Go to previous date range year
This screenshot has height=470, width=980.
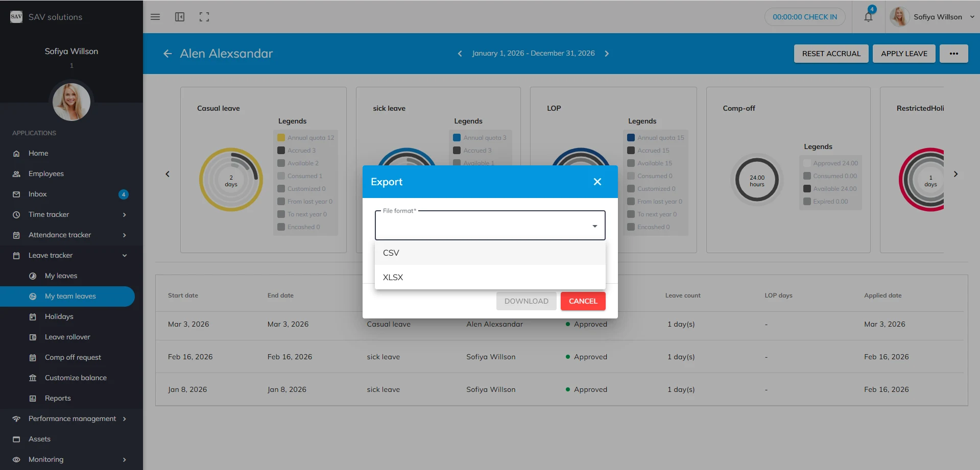pos(460,54)
